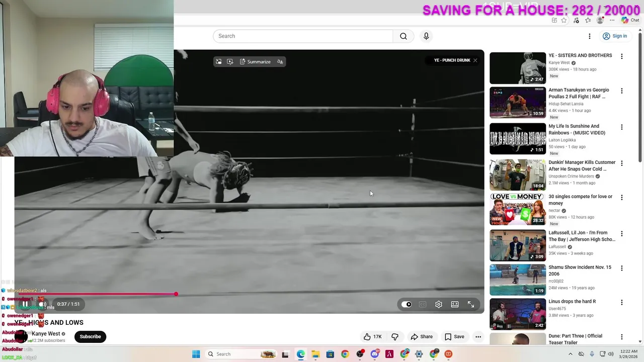Open Linus drops the hard R video title
The width and height of the screenshot is (644, 362).
tap(572, 301)
